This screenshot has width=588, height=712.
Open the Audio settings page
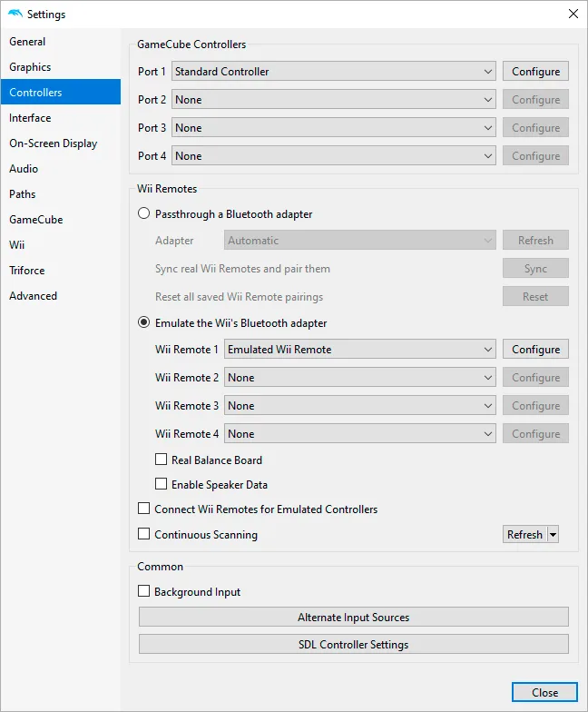click(x=60, y=169)
